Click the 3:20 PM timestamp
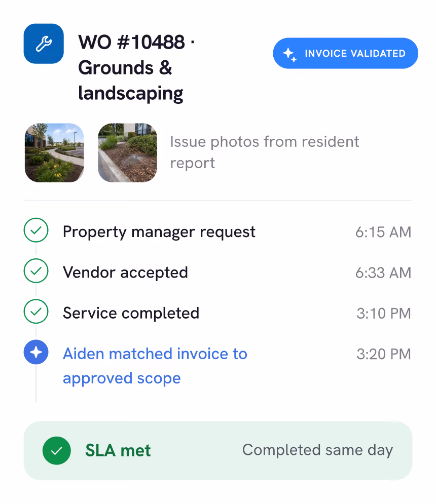 coord(384,354)
